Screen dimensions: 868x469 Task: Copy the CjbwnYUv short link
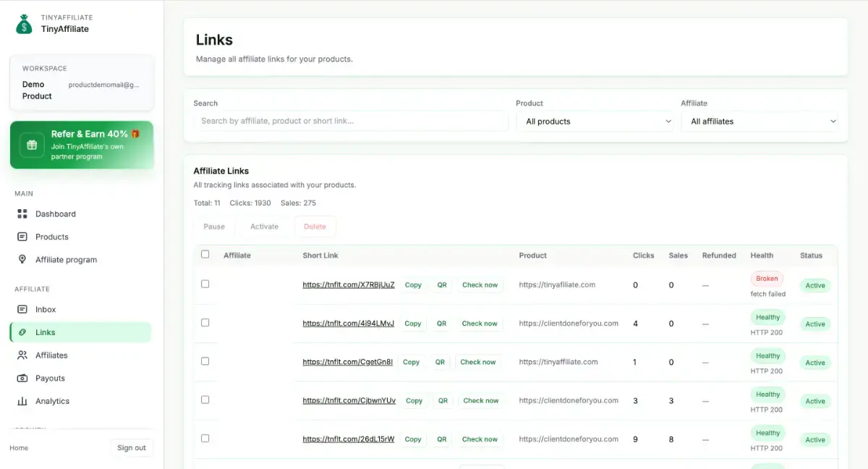point(414,400)
